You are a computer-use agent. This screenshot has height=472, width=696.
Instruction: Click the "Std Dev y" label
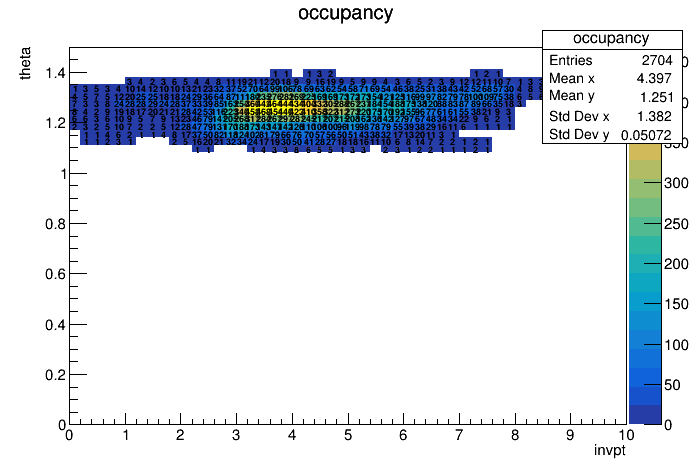(x=579, y=134)
